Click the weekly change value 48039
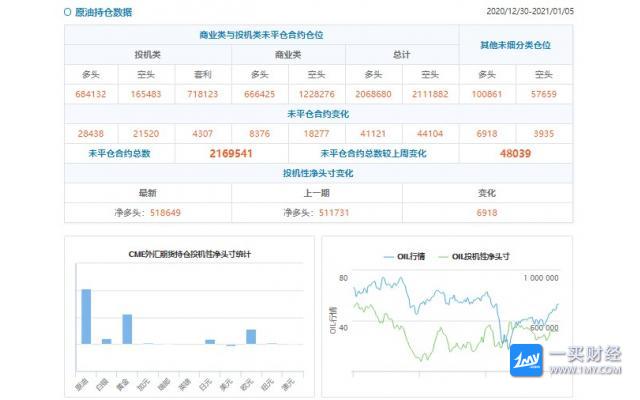The height and width of the screenshot is (400, 640). point(516,154)
